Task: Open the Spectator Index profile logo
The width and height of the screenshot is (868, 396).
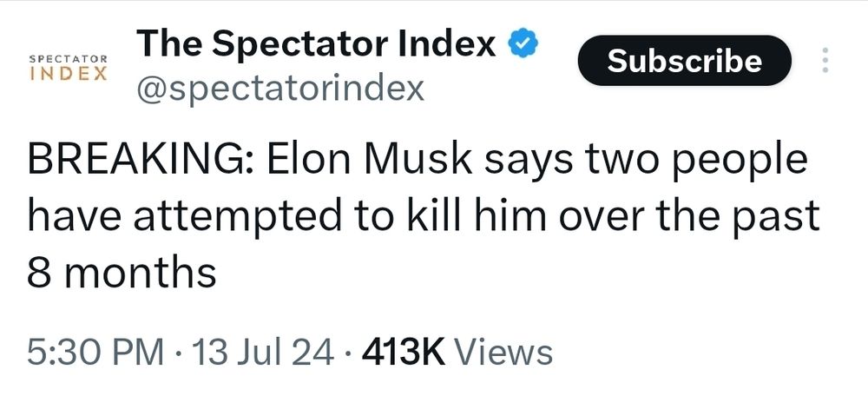Action: [x=68, y=68]
